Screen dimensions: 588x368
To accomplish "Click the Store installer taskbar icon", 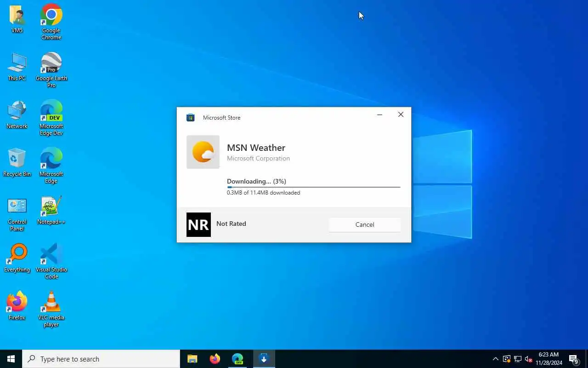I will tap(264, 359).
